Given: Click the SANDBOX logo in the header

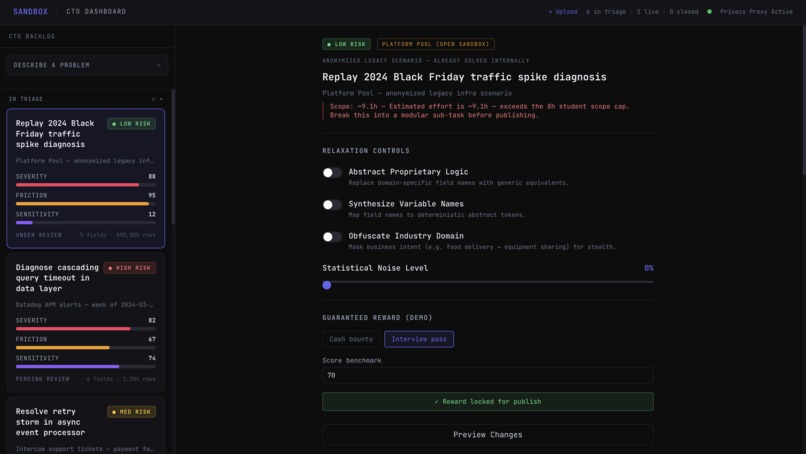Looking at the screenshot, I should click(x=30, y=11).
